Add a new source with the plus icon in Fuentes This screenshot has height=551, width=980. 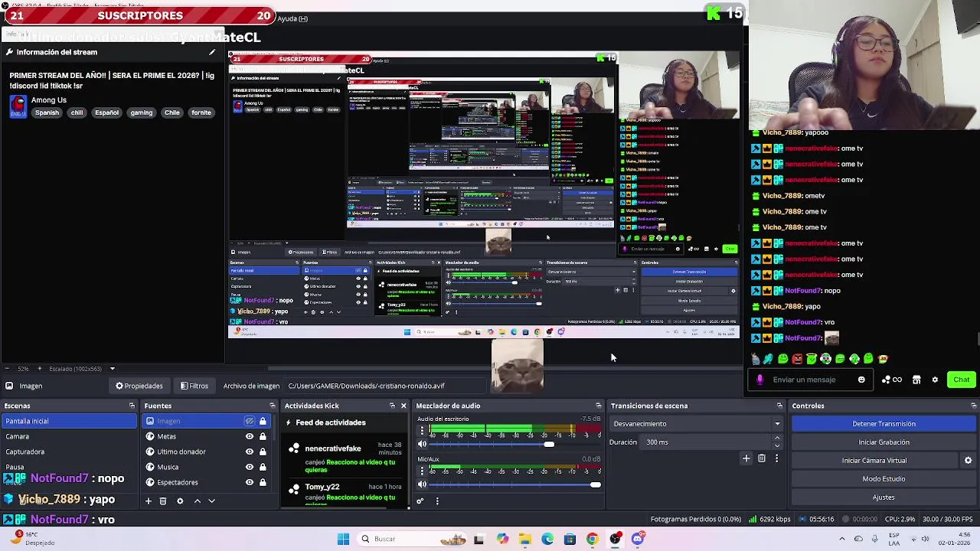coord(149,500)
